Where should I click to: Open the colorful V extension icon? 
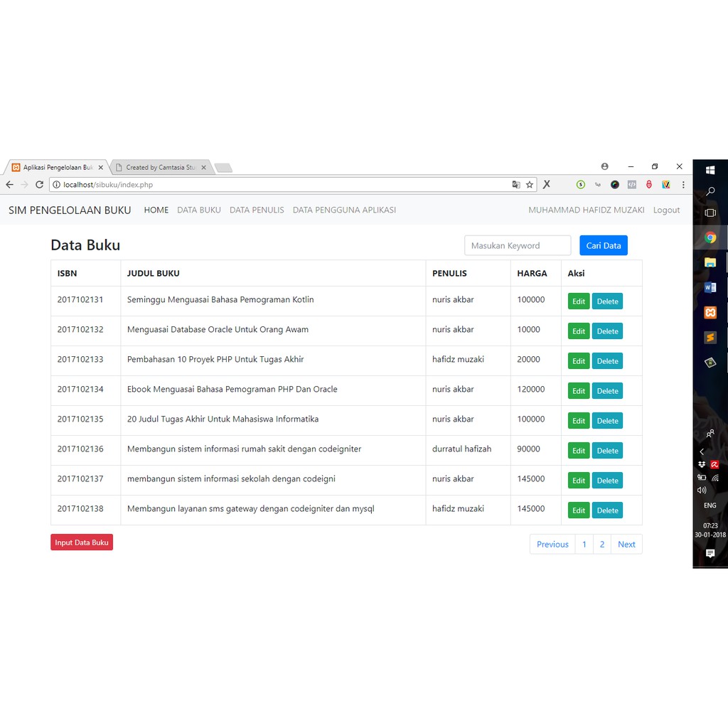tap(665, 185)
